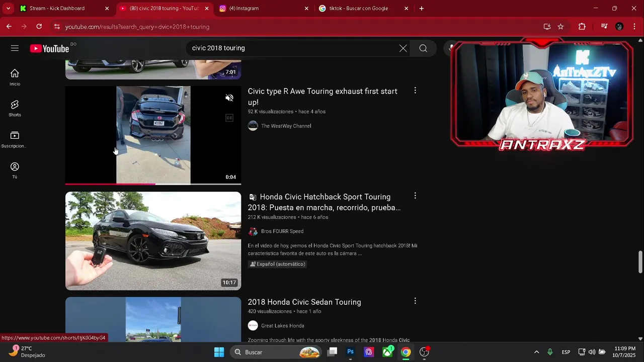The width and height of the screenshot is (644, 362).
Task: Go back in browser history
Action: [9, 27]
